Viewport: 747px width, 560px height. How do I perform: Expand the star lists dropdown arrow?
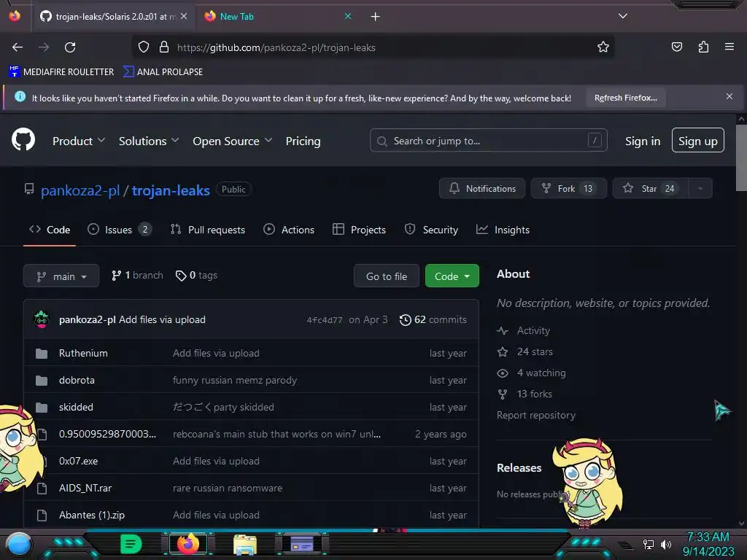tap(700, 188)
